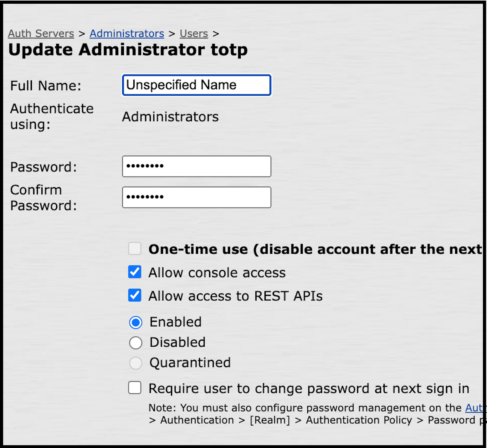This screenshot has width=487, height=448.
Task: Navigate to "Administrators" via breadcrumb
Action: click(126, 33)
